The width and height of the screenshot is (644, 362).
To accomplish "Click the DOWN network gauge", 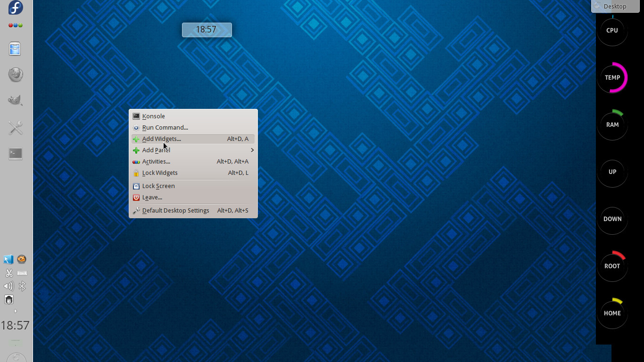I will tap(612, 219).
